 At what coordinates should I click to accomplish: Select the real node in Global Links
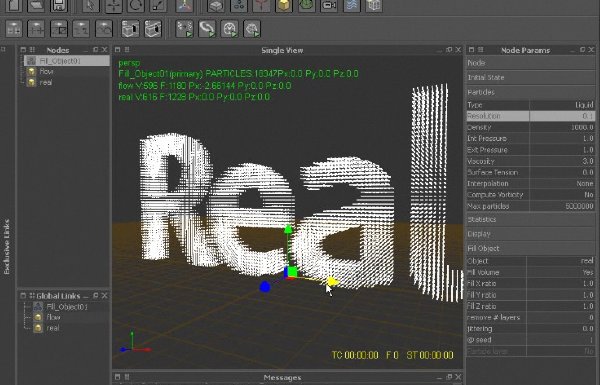pos(53,328)
